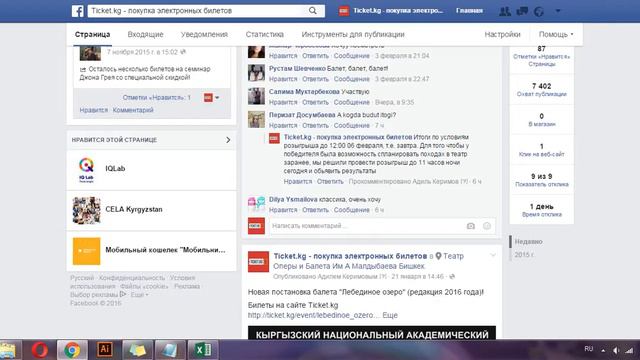Screen dimensions: 640x360
Task: Open Уведомления tab
Action: click(x=204, y=35)
